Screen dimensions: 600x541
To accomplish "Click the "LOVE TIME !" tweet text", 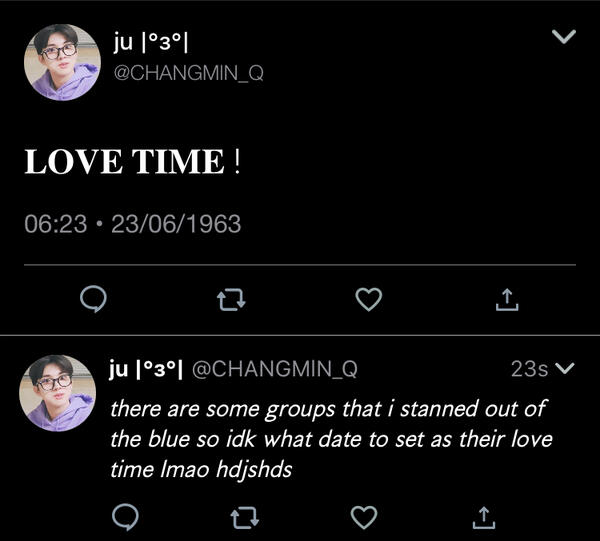I will pyautogui.click(x=132, y=162).
